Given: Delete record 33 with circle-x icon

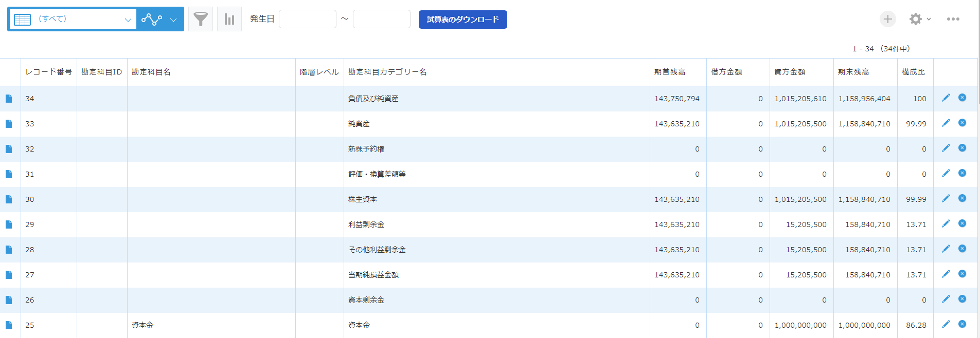Looking at the screenshot, I should click(x=962, y=123).
